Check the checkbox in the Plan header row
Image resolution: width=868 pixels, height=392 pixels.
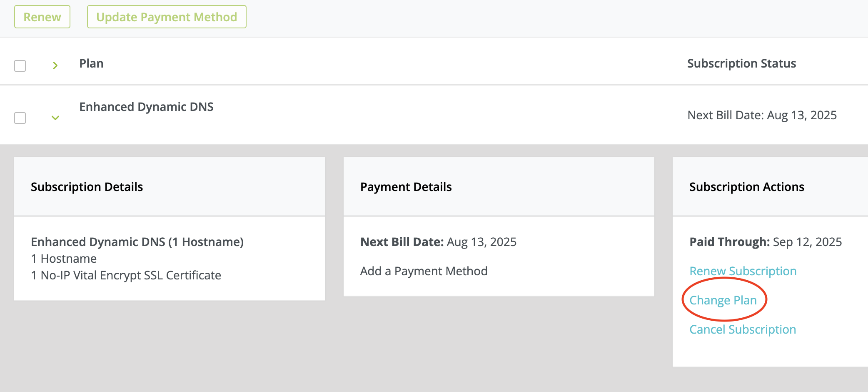point(20,65)
